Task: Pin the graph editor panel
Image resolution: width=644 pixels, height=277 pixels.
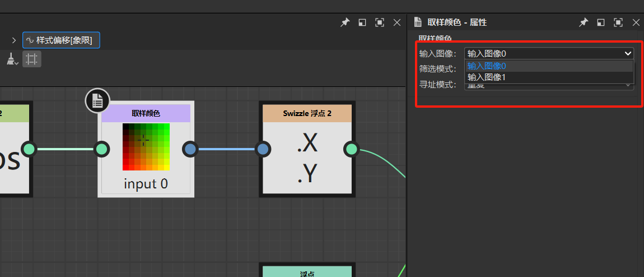Action: [x=345, y=22]
